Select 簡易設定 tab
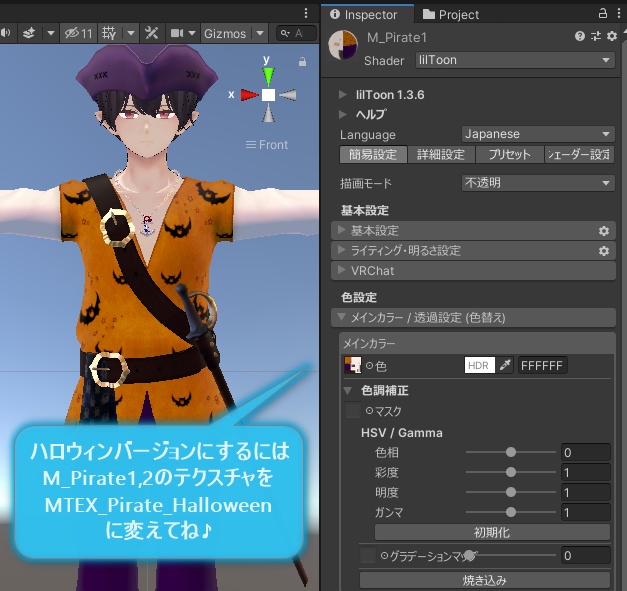Screen dimensions: 627x591 [x=373, y=154]
